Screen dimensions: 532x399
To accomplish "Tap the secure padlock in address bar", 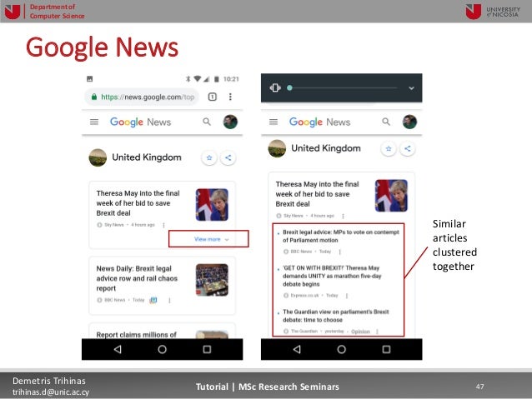I will (94, 97).
